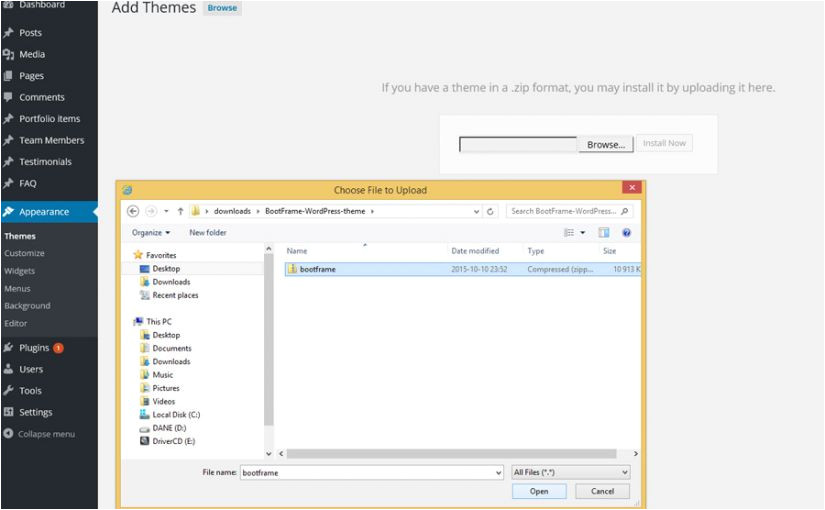Select the bootframe zip file
Screen dimensions: 825x510
coord(317,269)
